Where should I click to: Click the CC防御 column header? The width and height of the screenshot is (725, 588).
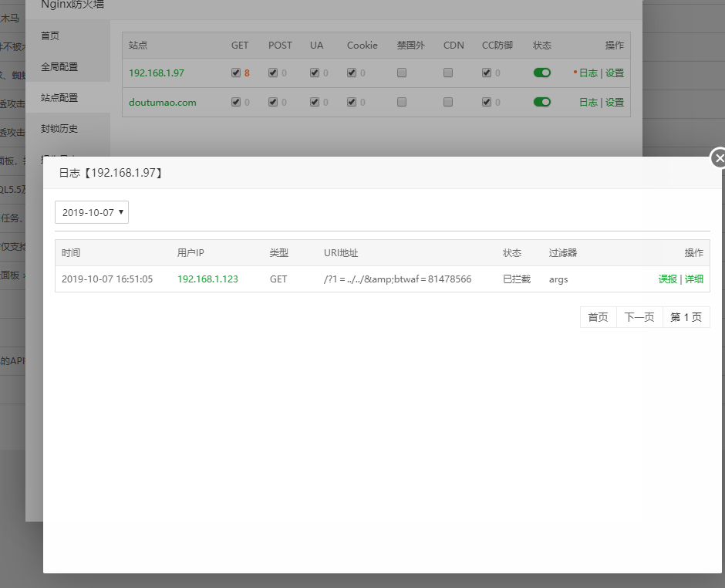click(497, 46)
